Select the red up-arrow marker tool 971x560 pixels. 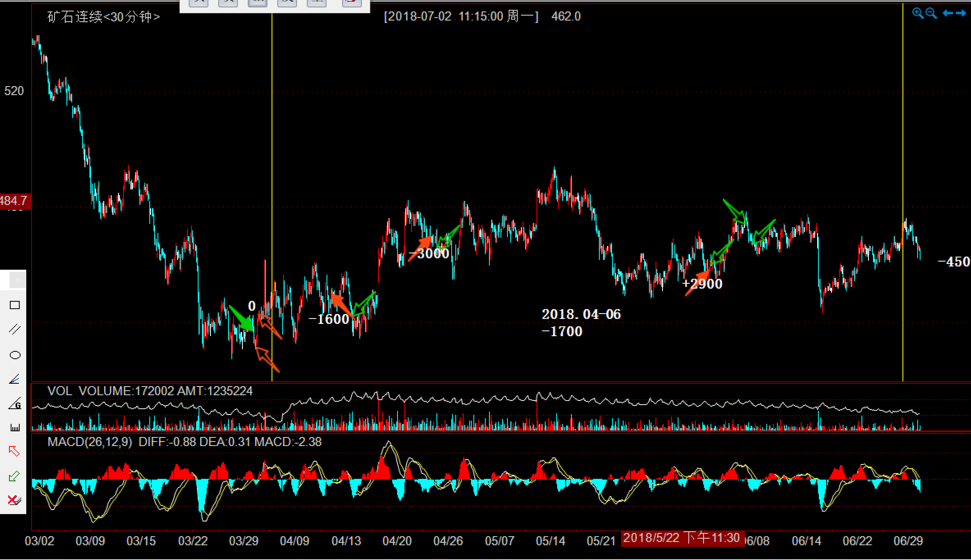[x=14, y=451]
